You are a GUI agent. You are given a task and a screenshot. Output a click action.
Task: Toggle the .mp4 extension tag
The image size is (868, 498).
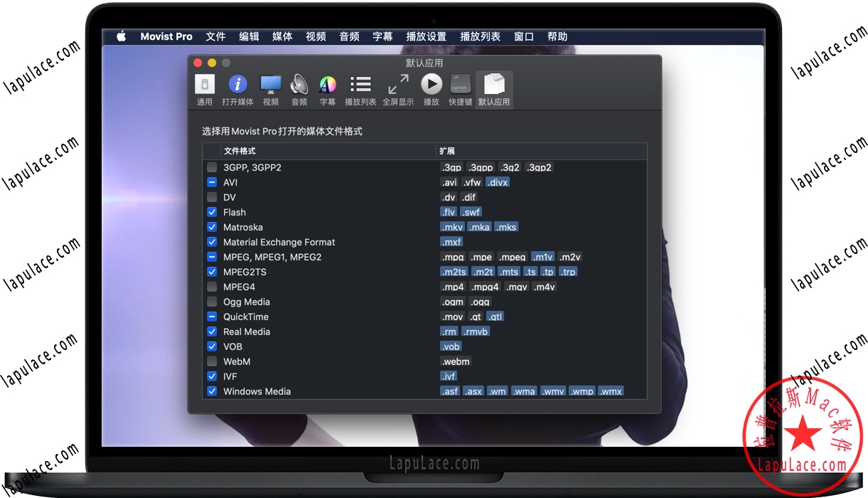point(453,287)
